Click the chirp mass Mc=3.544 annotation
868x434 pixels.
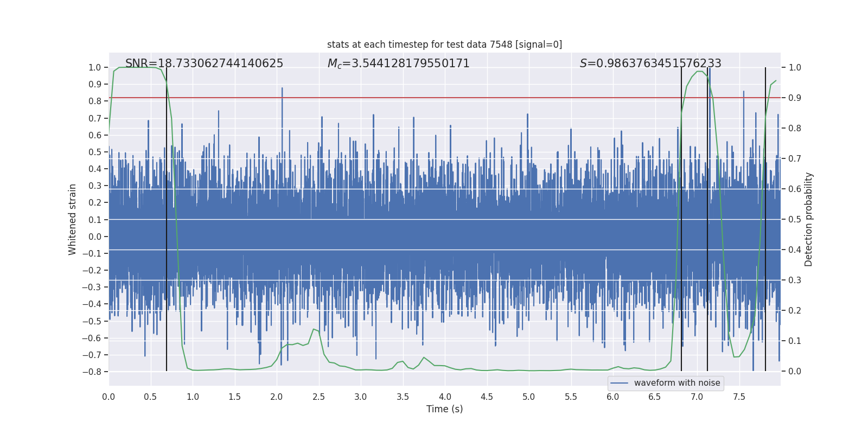tap(398, 63)
